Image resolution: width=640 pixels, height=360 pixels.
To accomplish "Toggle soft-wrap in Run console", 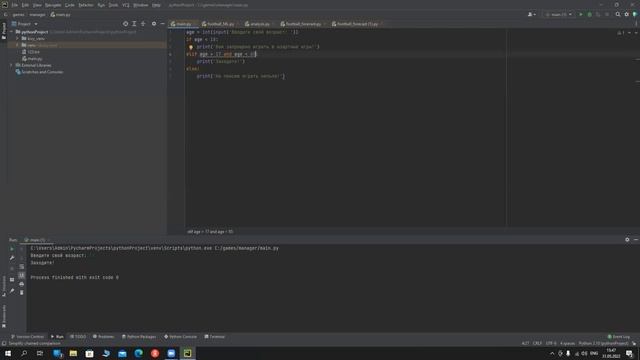I will (x=22, y=267).
